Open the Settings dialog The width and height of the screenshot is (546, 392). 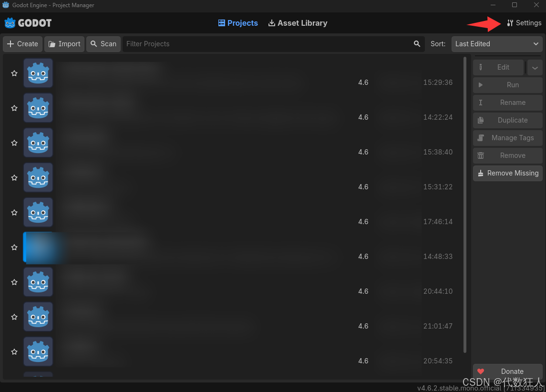[x=524, y=23]
